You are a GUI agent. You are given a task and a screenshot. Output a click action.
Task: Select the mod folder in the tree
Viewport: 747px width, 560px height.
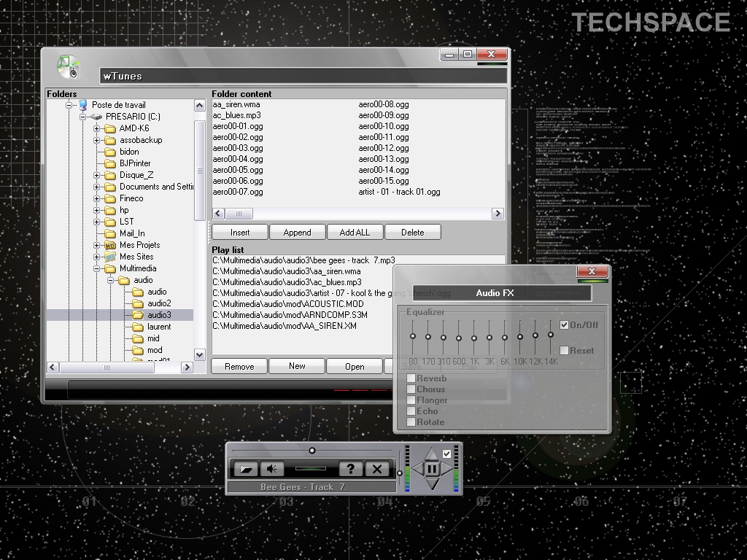pyautogui.click(x=155, y=350)
